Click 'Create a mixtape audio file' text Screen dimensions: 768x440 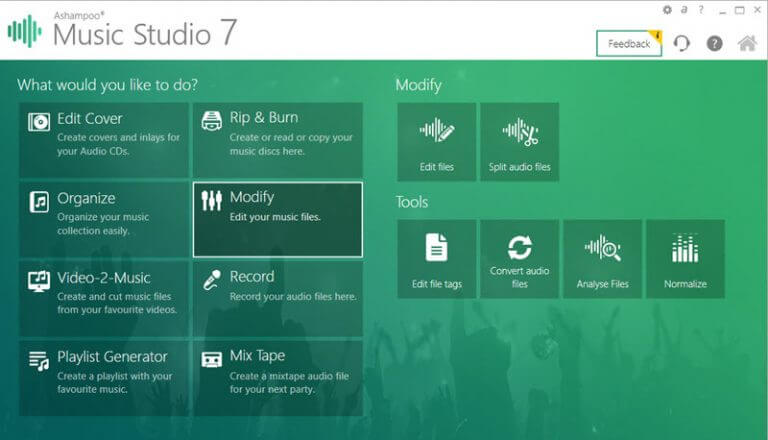[x=289, y=383]
